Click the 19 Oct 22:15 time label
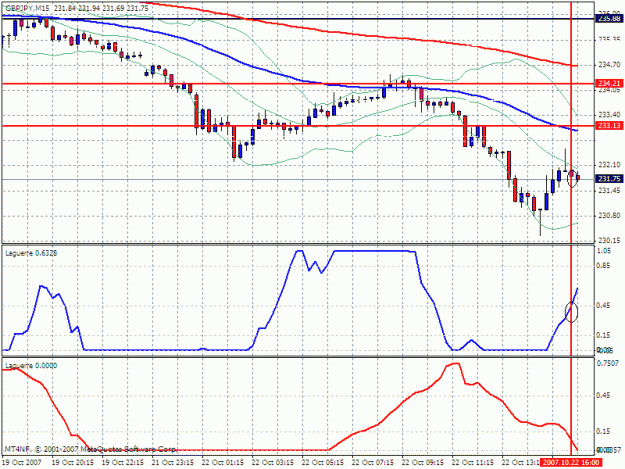This screenshot has height=469, width=625. pyautogui.click(x=123, y=463)
